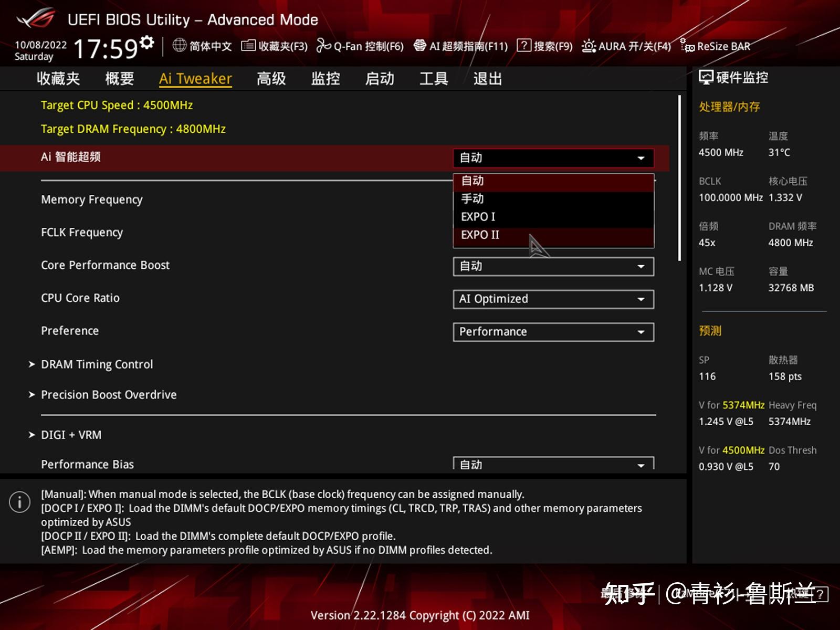Click the V for 5374MHz label
The width and height of the screenshot is (840, 630).
point(731,405)
